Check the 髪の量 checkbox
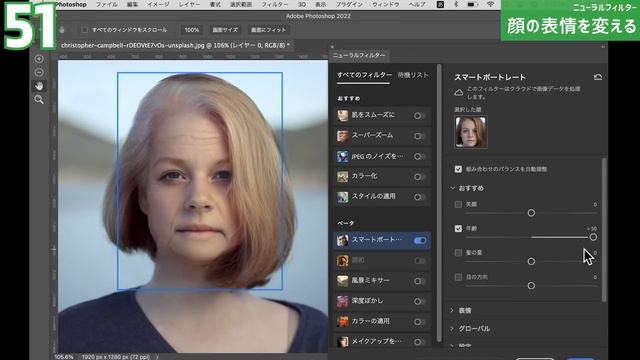Viewport: 640px width, 360px height. 458,253
